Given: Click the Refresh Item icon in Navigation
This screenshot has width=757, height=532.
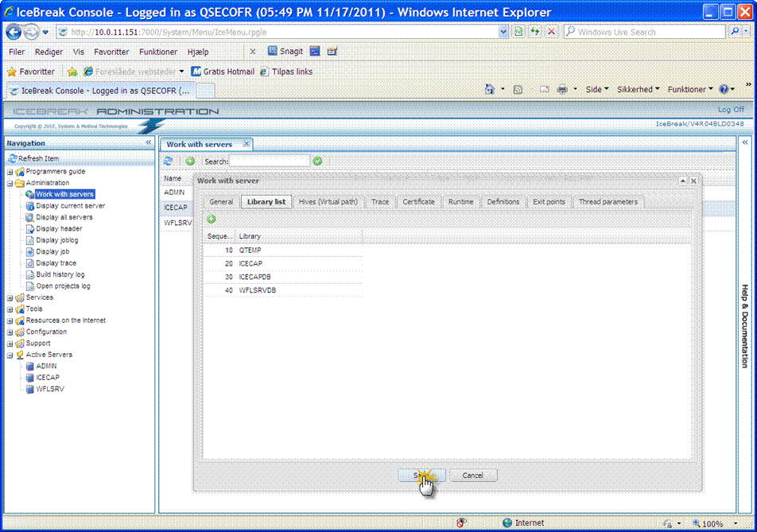Looking at the screenshot, I should coord(13,158).
